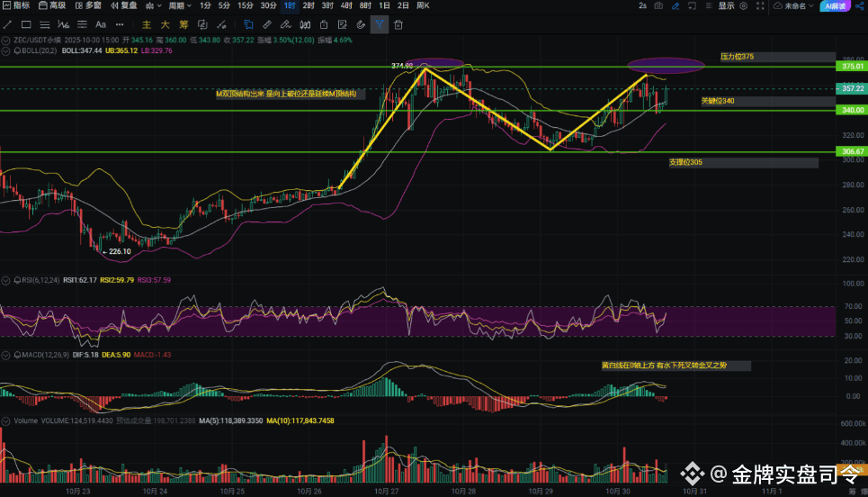Collapse the MACD indicator panel

click(x=5, y=355)
